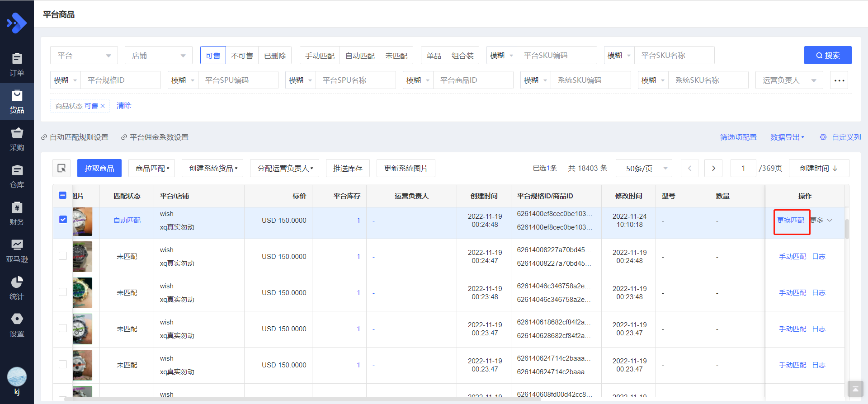
Task: Click 日志 in the 62614046c346758a2e row
Action: pos(819,292)
